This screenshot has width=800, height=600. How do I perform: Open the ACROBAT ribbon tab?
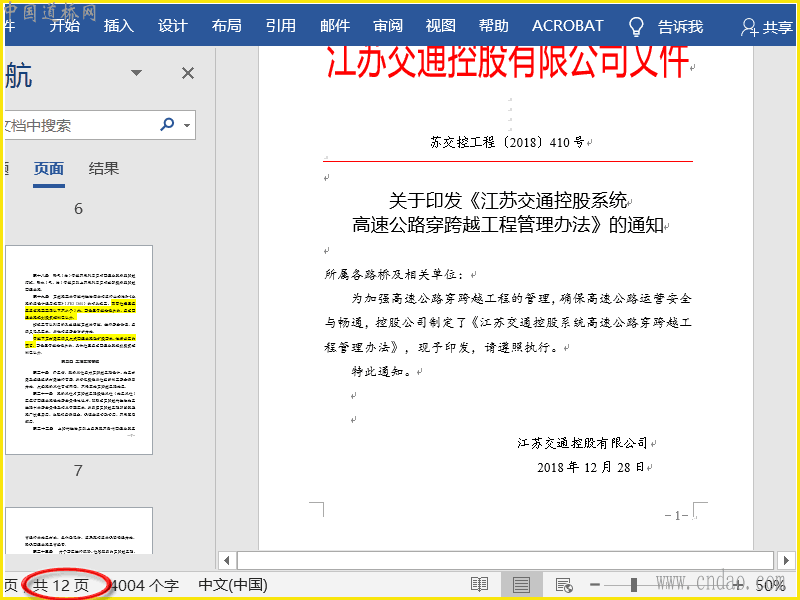coord(567,26)
